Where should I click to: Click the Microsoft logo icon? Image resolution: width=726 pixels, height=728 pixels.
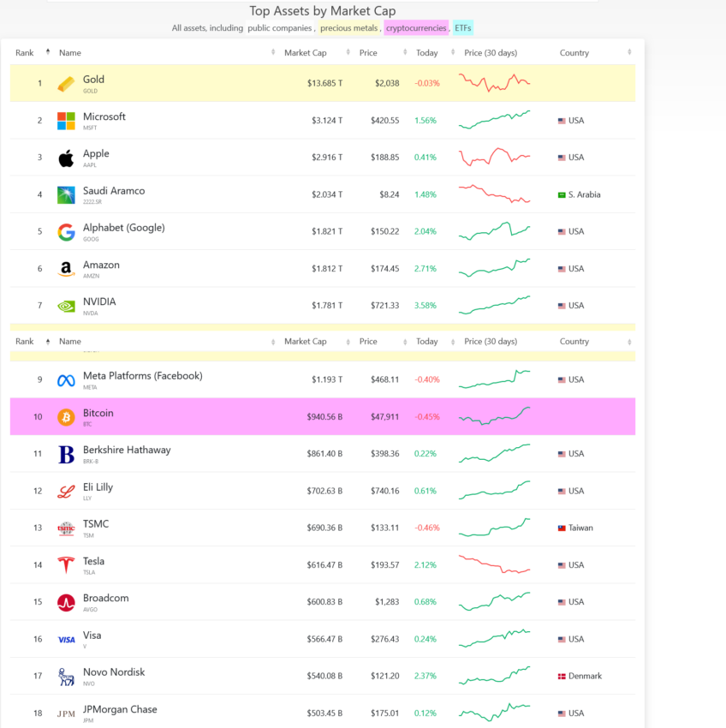[66, 121]
